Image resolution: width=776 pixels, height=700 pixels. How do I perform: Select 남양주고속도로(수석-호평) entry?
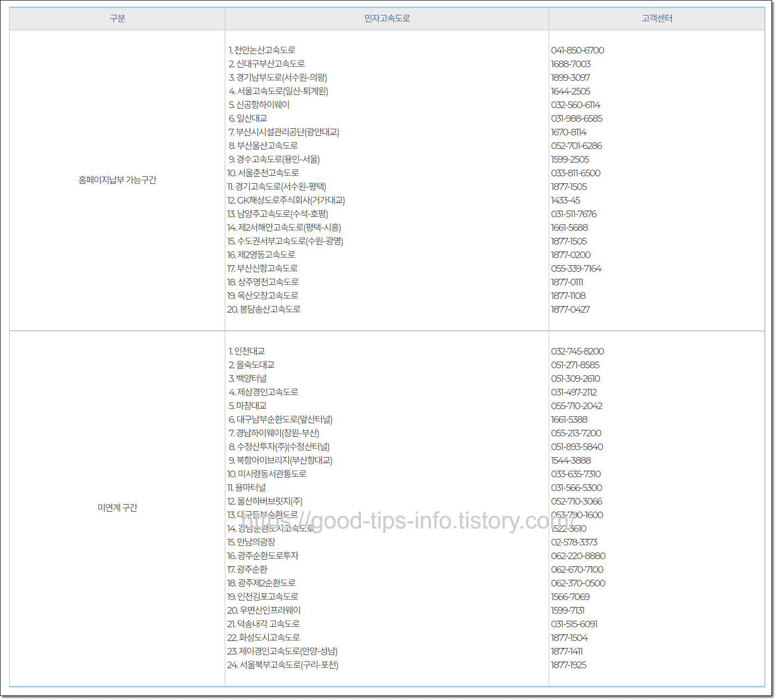tap(277, 214)
